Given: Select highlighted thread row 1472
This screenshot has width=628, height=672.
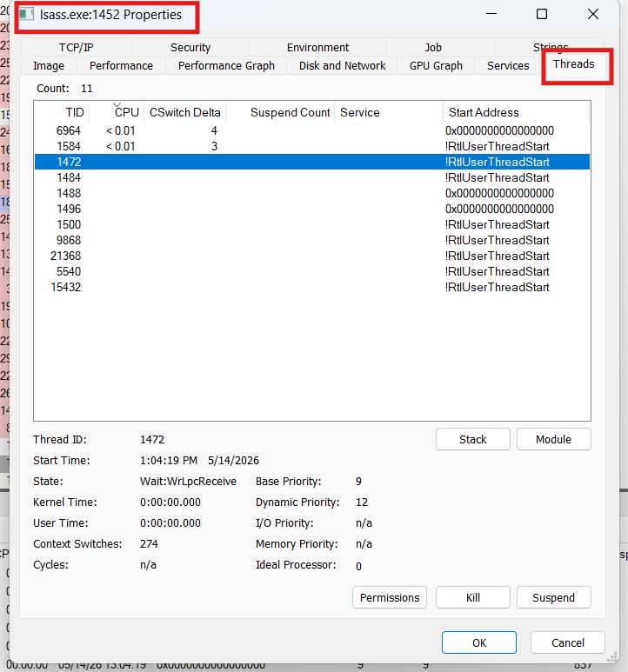Looking at the screenshot, I should point(312,162).
